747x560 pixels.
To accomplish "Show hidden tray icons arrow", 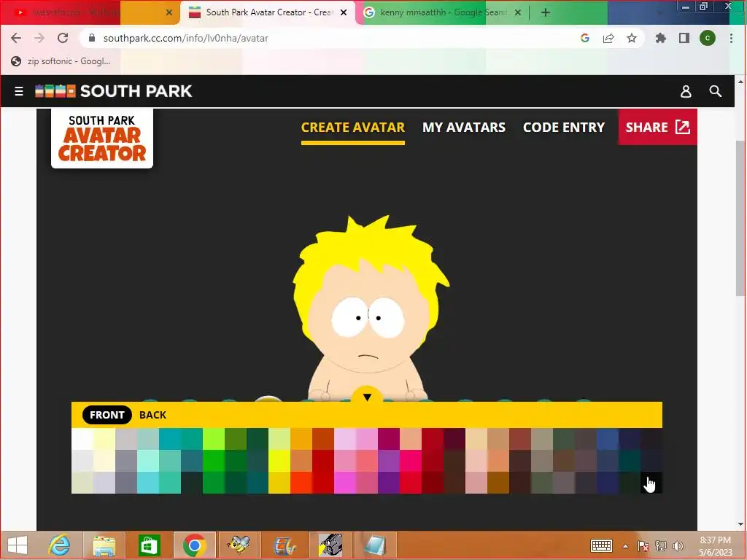I will point(625,546).
